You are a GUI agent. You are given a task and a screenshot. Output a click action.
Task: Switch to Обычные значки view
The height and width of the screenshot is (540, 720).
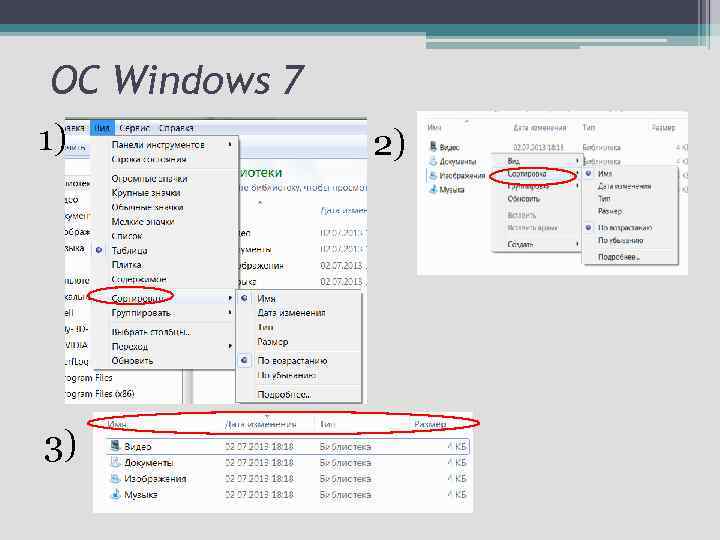(x=147, y=207)
